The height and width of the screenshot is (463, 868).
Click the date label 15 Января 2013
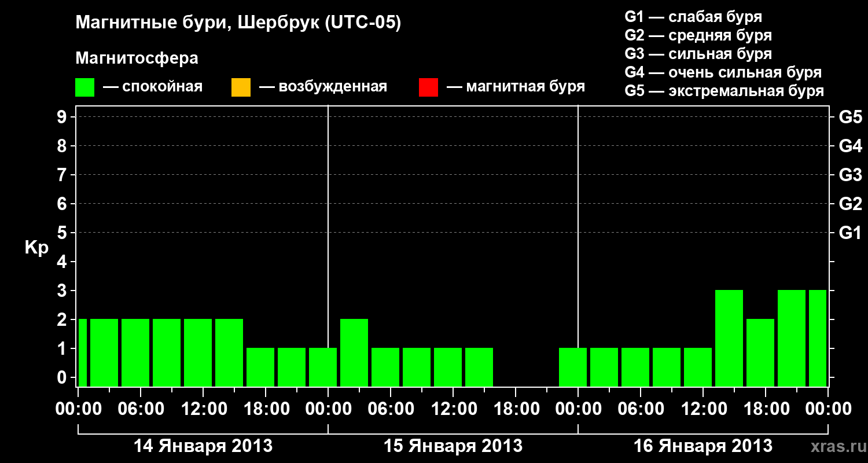click(x=453, y=446)
